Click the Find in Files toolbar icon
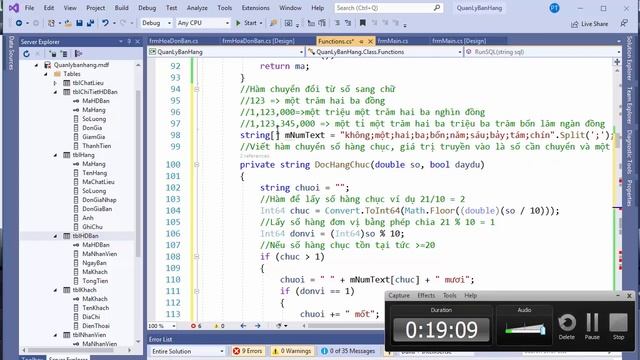Viewport: 640px width, 360px height. pos(273,23)
